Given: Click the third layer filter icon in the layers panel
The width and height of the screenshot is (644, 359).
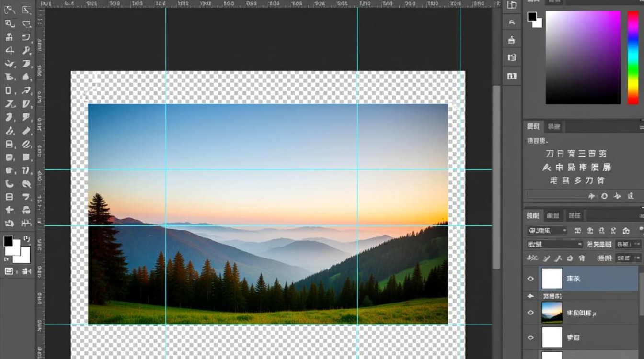Looking at the screenshot, I should click(602, 231).
